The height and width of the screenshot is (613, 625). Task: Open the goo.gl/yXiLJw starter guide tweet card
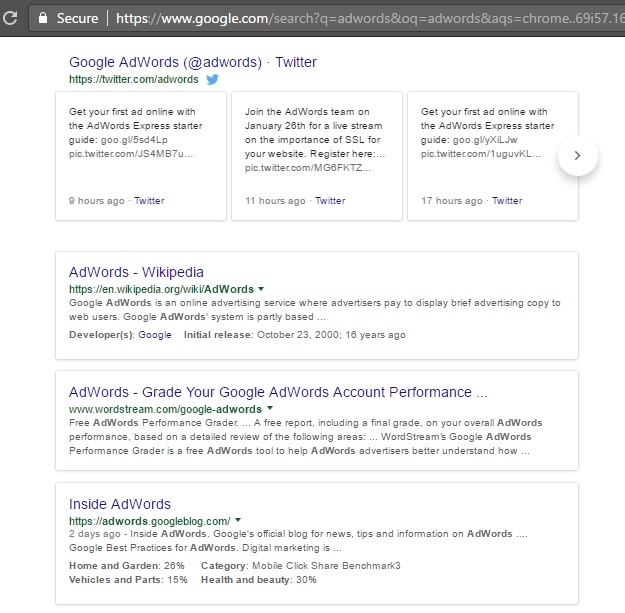493,156
